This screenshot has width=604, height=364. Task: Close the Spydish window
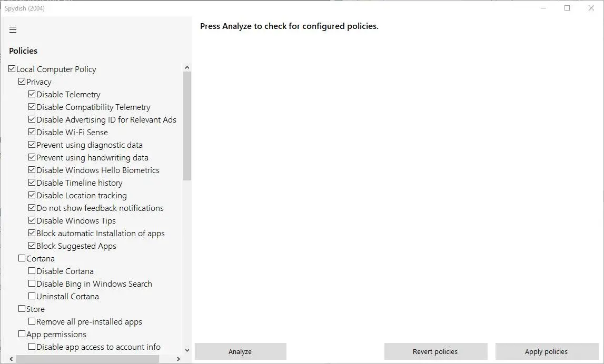click(591, 8)
